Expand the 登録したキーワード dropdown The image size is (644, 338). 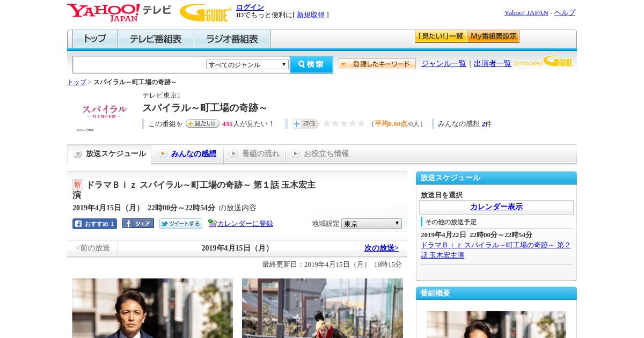pyautogui.click(x=377, y=64)
